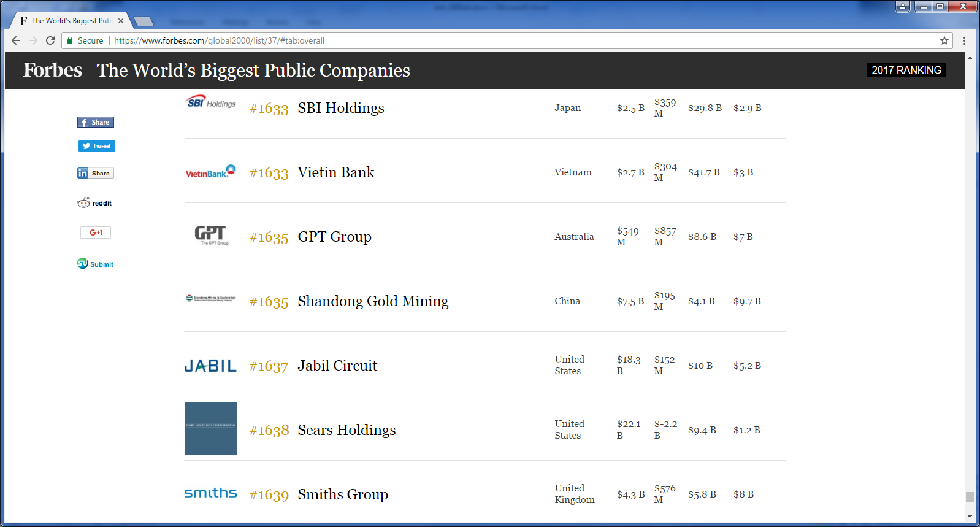Click the $18.3 B sales for Jabil
Screen dimensions: 980x527
tap(629, 365)
